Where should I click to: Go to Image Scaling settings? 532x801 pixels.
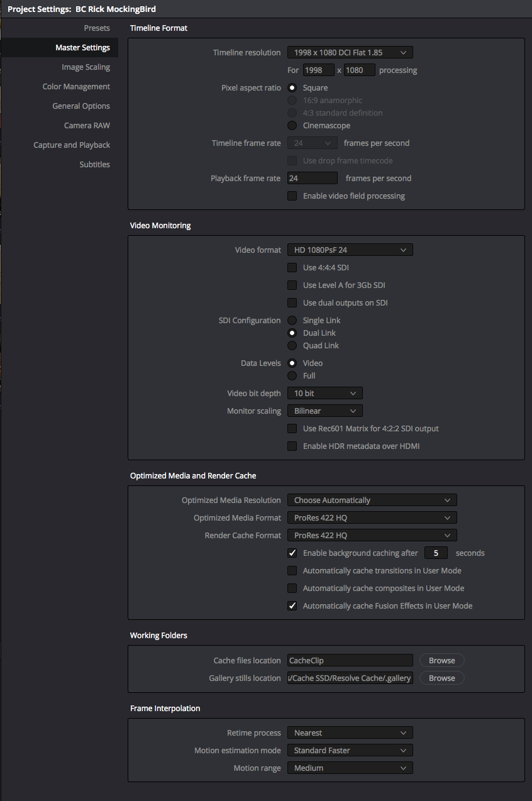[86, 67]
